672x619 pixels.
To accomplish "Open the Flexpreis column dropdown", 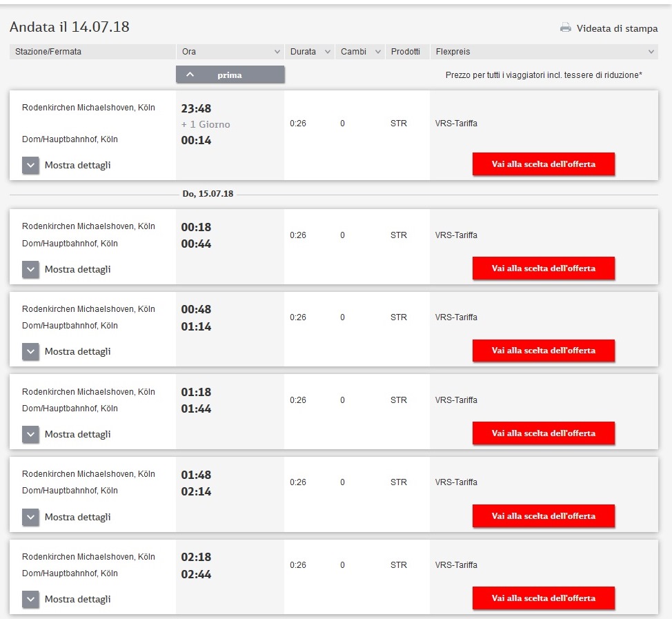I will [544, 52].
